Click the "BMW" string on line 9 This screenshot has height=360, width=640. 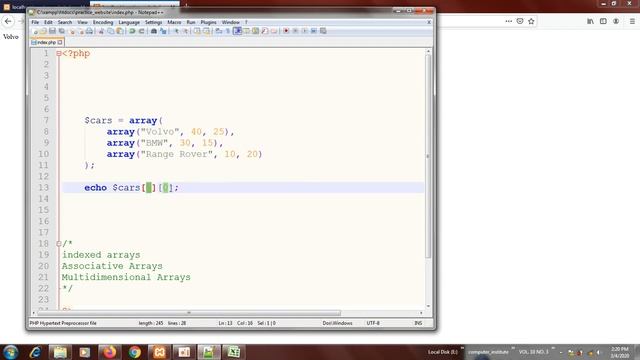(x=154, y=143)
